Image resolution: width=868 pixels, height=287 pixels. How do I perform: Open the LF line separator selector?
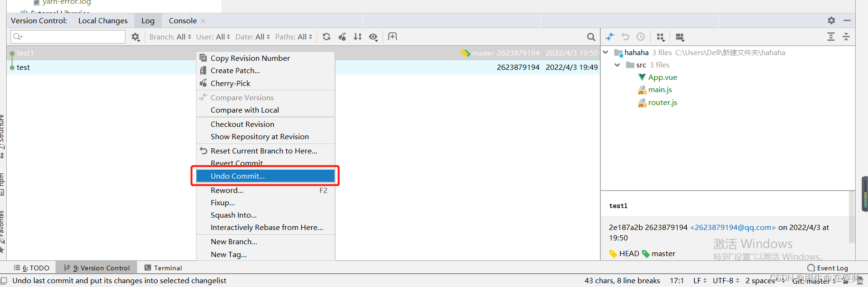tap(700, 280)
